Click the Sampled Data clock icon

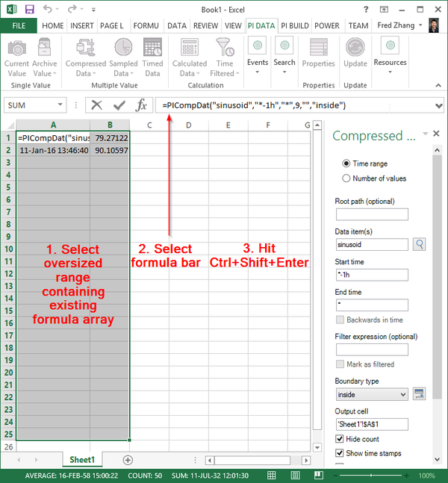click(x=123, y=47)
